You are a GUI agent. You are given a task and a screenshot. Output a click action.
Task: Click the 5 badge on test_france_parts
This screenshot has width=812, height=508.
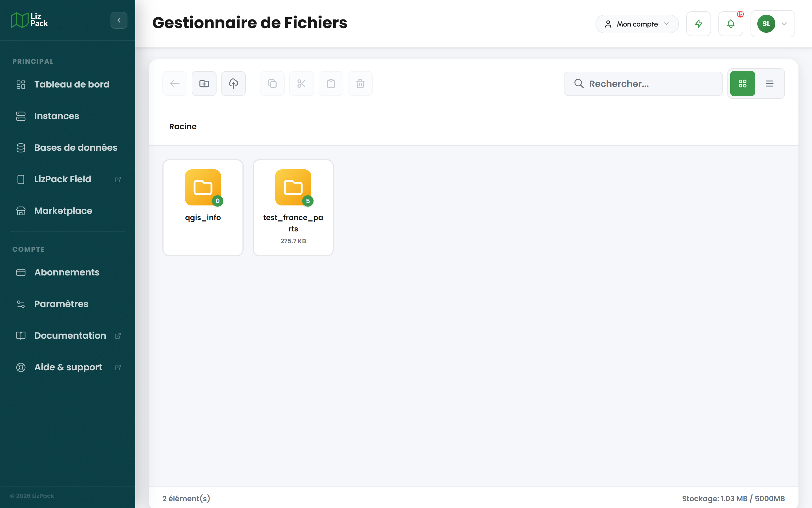click(x=308, y=201)
